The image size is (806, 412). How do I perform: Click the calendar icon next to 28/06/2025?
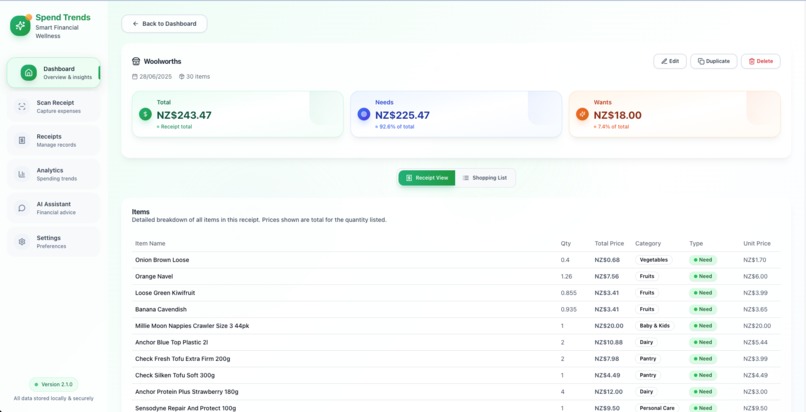pyautogui.click(x=135, y=77)
